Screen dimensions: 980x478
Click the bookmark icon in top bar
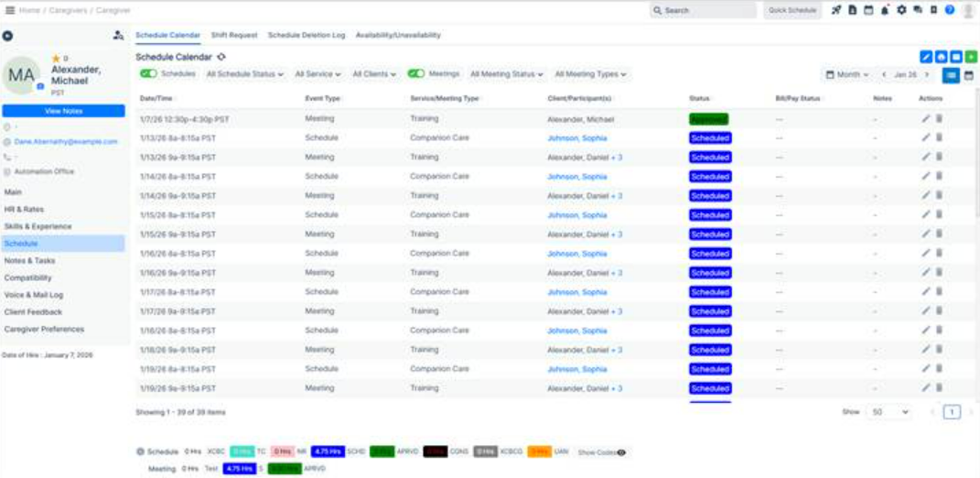pos(933,10)
